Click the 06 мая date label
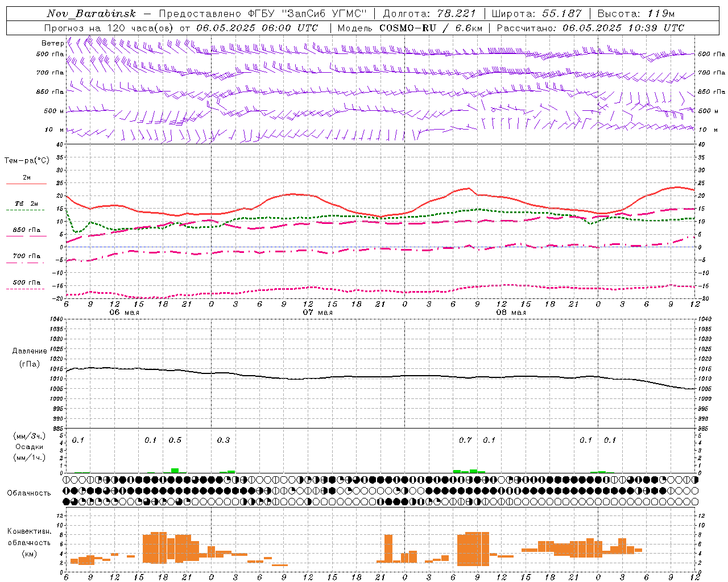The height and width of the screenshot is (582, 728). 124,313
